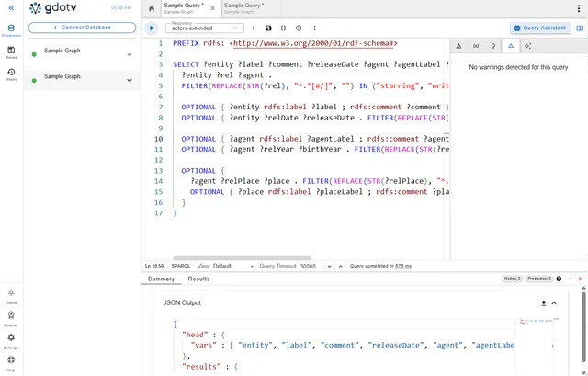Click the Connect Database button
The height and width of the screenshot is (376, 588).
82,28
